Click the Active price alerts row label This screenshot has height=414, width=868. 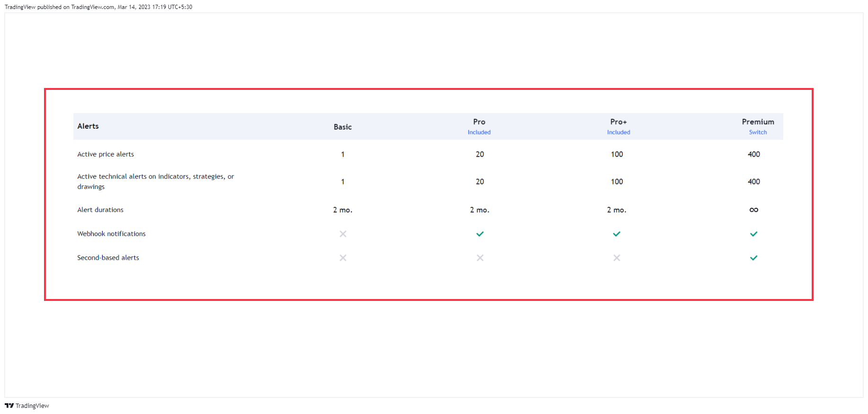[106, 154]
